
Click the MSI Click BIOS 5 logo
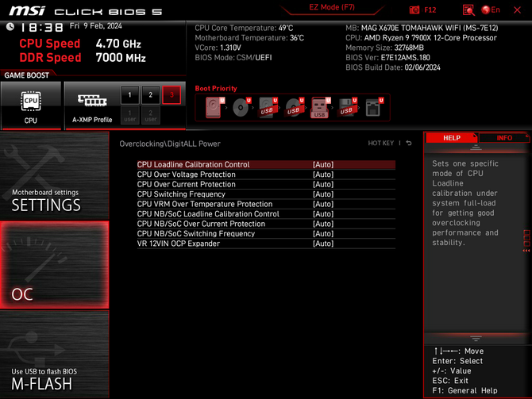tap(86, 11)
